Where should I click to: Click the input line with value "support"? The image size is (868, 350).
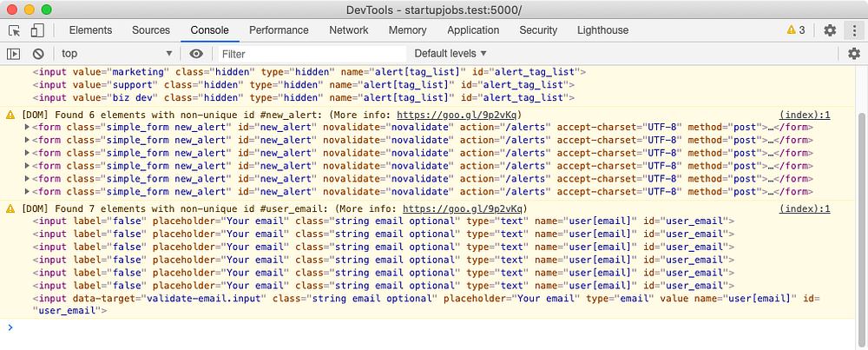pyautogui.click(x=303, y=85)
